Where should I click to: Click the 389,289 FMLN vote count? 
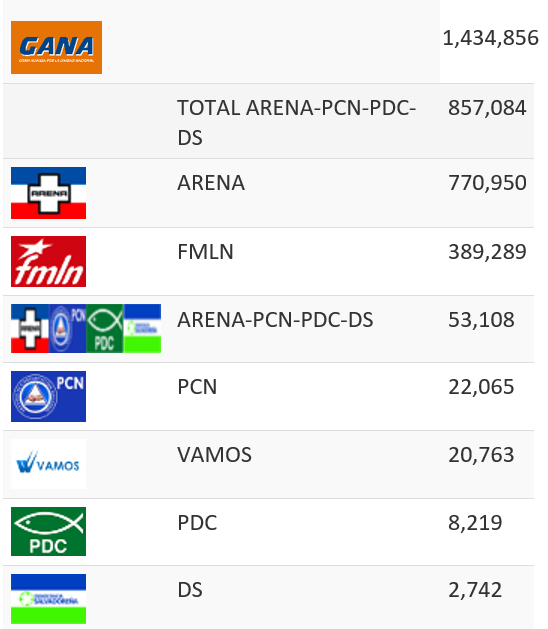point(487,252)
